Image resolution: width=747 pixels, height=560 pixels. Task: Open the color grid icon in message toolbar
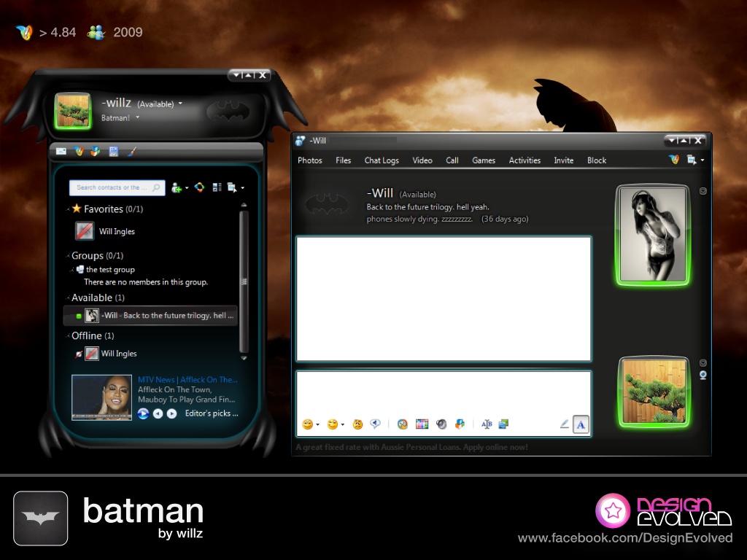[422, 424]
